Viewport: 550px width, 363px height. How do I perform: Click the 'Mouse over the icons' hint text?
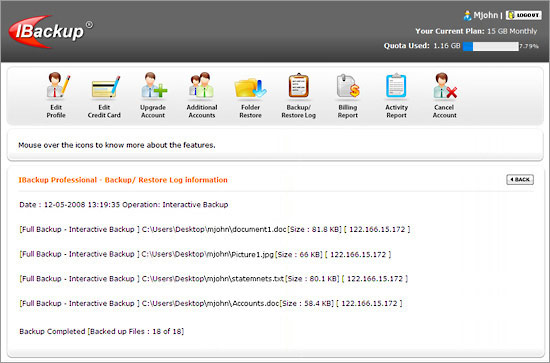(x=117, y=145)
